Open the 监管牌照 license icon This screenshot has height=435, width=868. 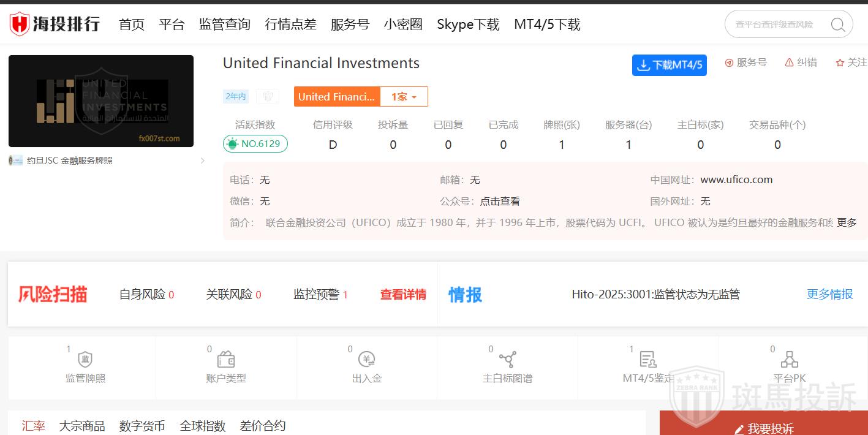click(x=85, y=359)
